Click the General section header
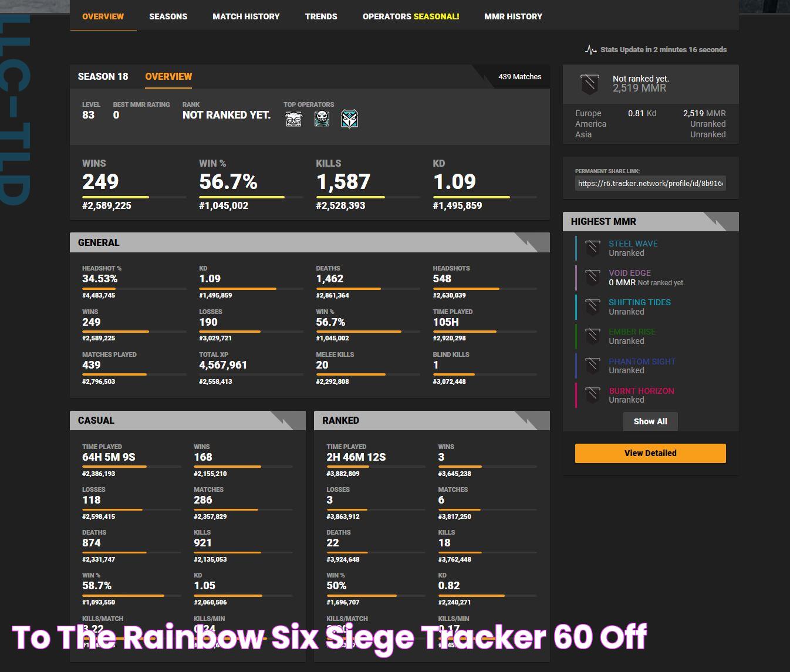Screen dimensions: 790x672 [310, 242]
